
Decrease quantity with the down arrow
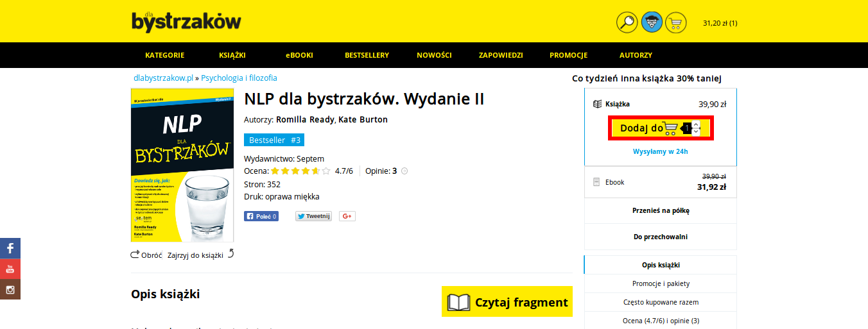coord(696,132)
